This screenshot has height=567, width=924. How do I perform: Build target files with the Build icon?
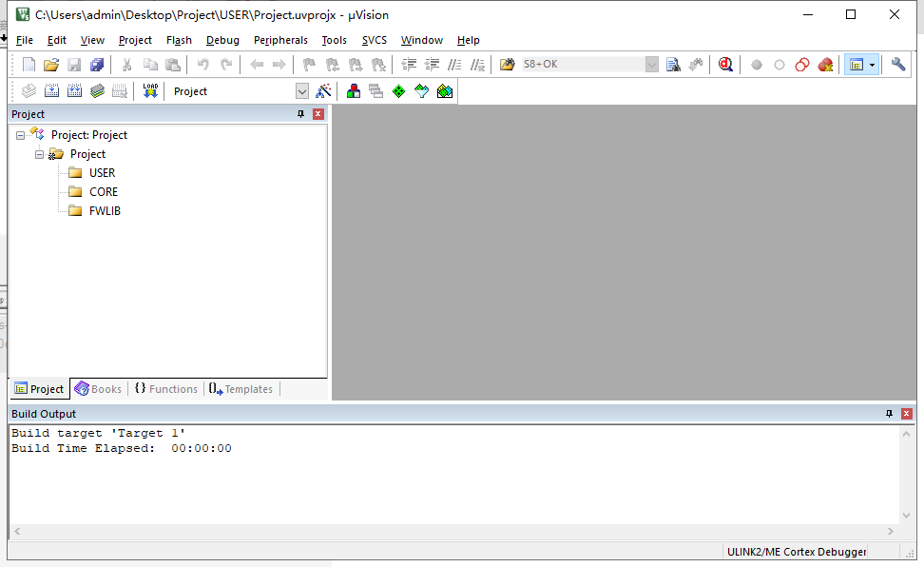[x=52, y=91]
